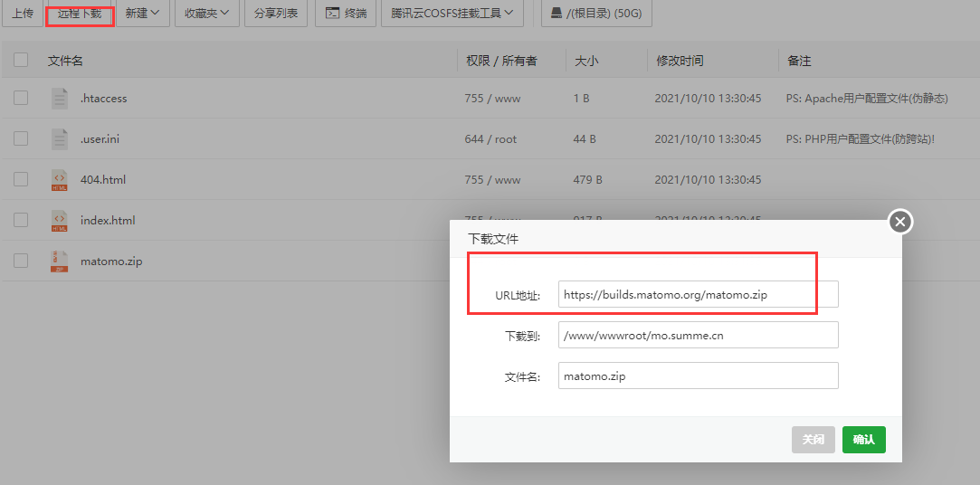Click the matomo.zip file name in list

point(111,262)
